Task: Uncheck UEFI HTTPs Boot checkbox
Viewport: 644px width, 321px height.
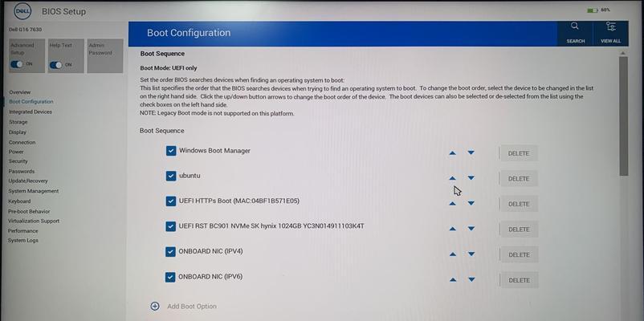Action: [171, 201]
